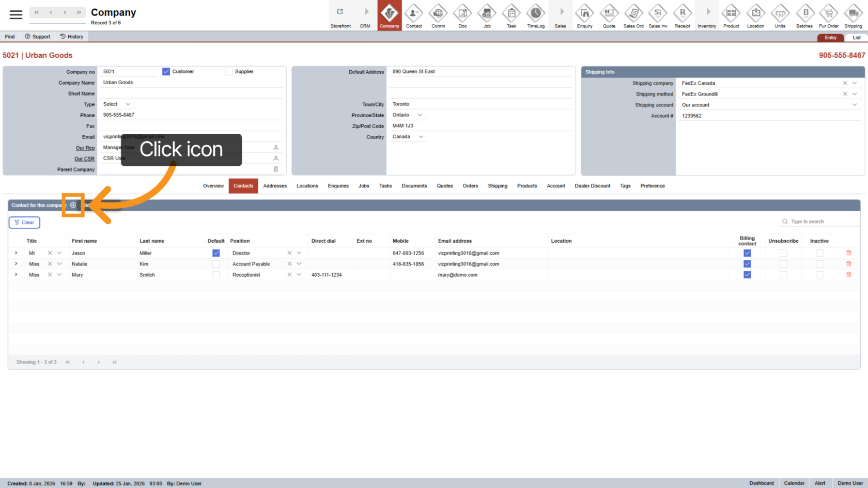Viewport: 868px width, 488px height.
Task: Open the Sales Inv module icon
Action: click(658, 13)
